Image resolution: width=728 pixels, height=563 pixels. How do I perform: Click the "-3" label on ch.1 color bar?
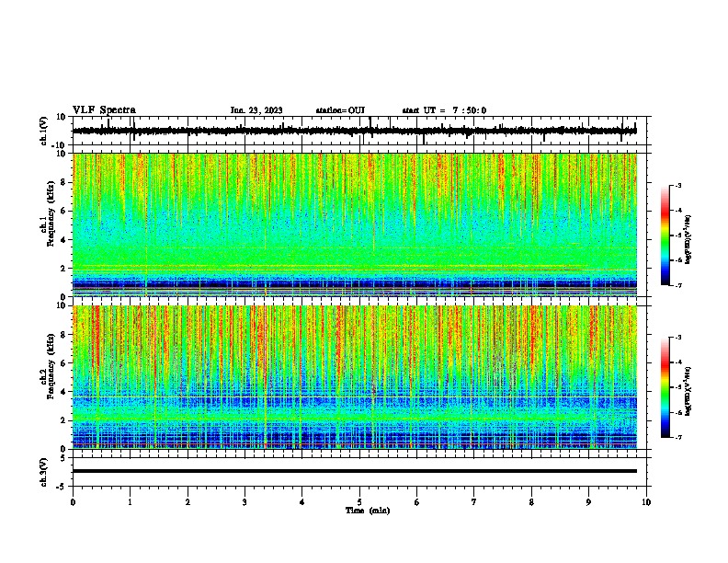pos(677,185)
